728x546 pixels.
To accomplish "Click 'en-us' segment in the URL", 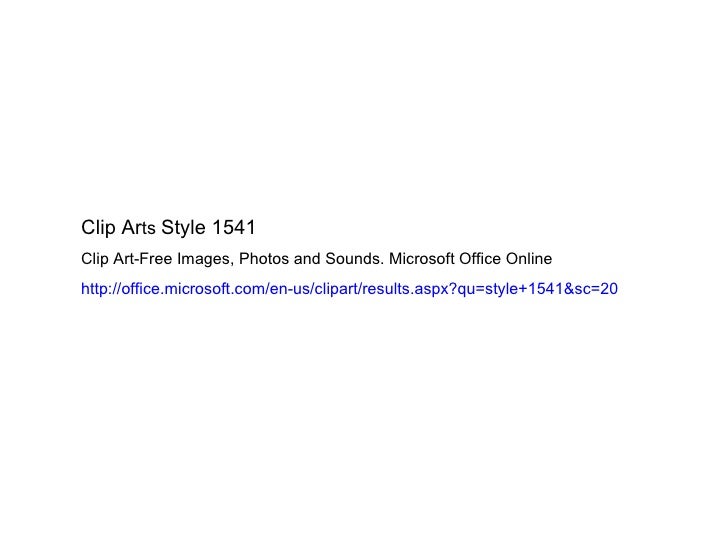I will 289,289.
